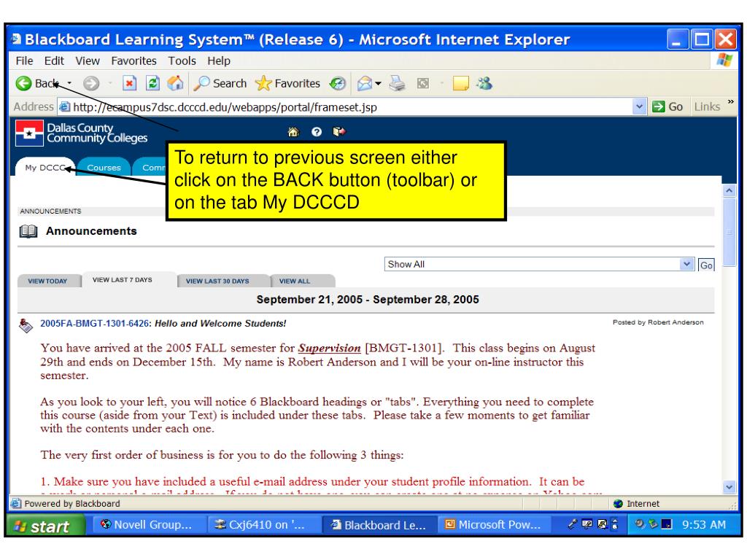Click the Windows flag logo throbber

724,60
